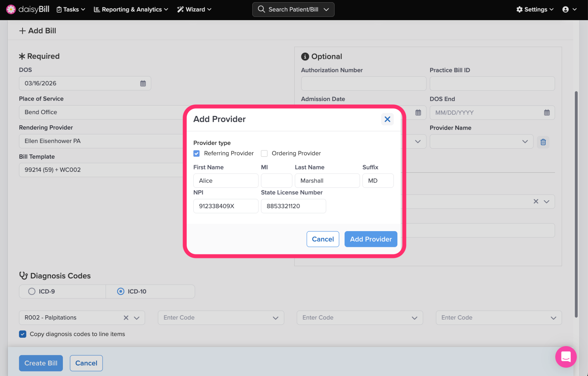Click the Add Provider button
Image resolution: width=588 pixels, height=376 pixels.
371,239
